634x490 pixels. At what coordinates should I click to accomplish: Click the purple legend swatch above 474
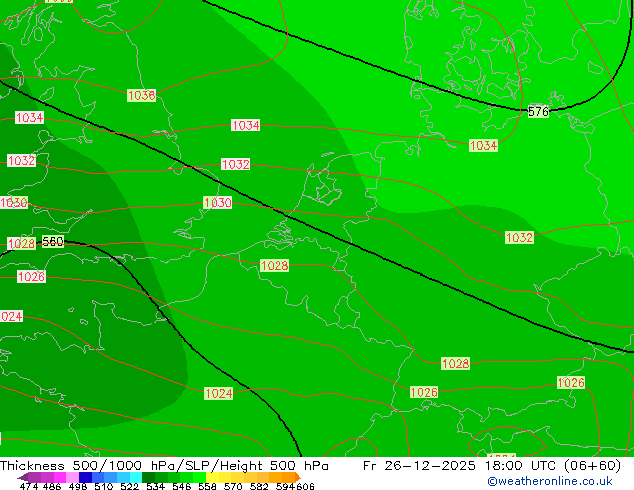point(34,477)
